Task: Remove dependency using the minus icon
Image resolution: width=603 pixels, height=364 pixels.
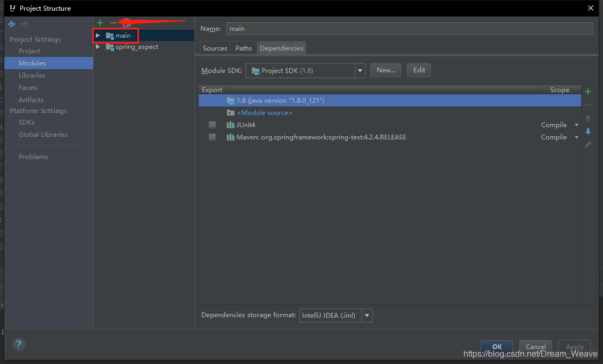Action: pyautogui.click(x=588, y=105)
